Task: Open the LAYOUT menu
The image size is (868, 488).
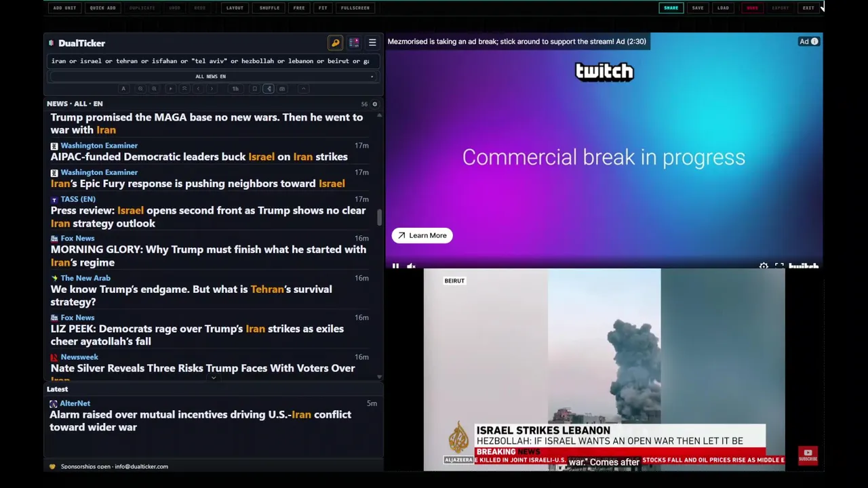Action: tap(235, 8)
